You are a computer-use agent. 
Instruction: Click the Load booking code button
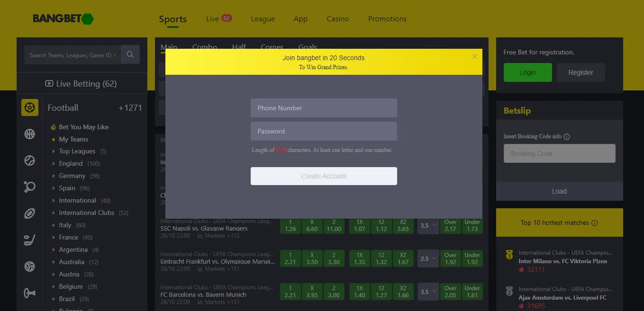pos(559,191)
